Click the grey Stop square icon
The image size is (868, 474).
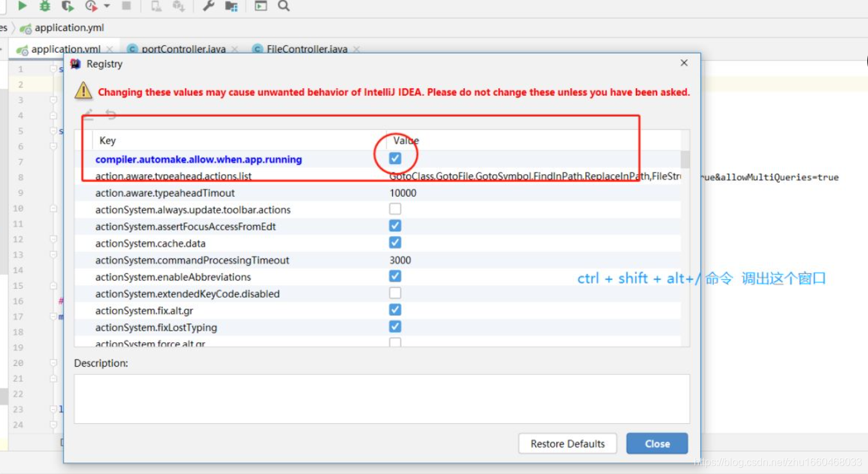point(126,6)
